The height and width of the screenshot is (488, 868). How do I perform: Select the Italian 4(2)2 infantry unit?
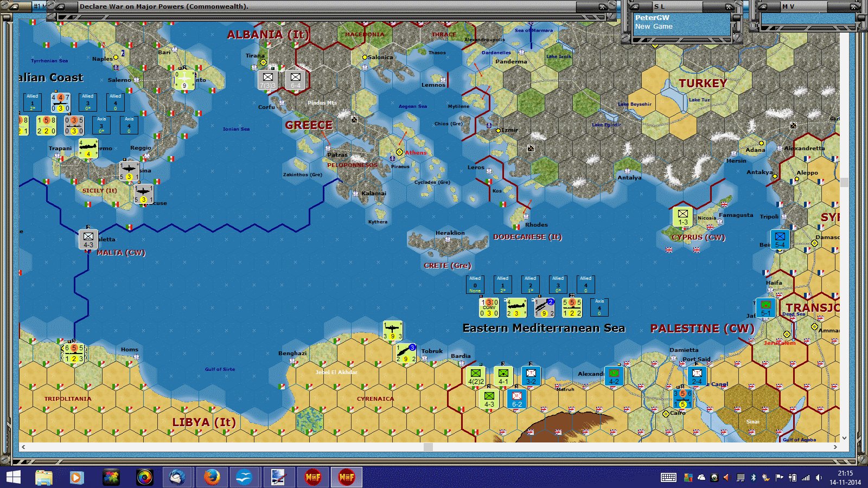476,376
